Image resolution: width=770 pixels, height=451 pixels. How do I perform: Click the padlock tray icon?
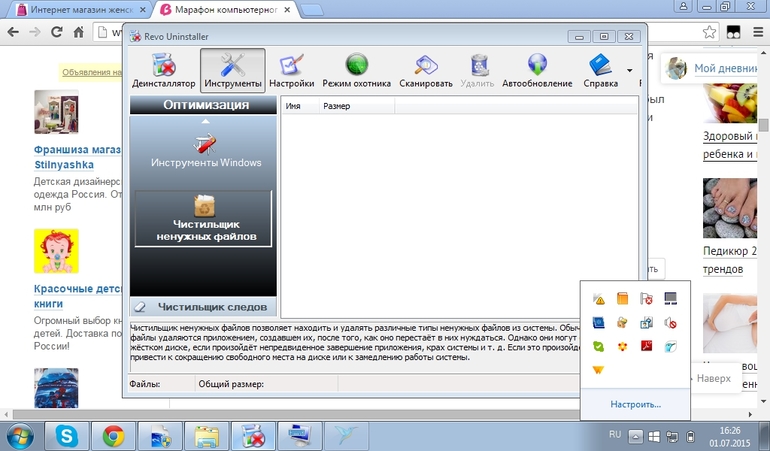[x=622, y=322]
